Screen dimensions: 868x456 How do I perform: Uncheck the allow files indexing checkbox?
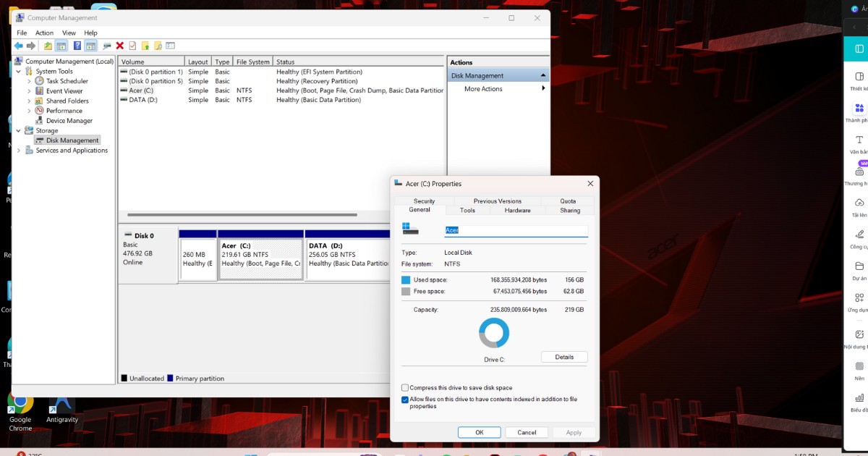click(x=405, y=400)
